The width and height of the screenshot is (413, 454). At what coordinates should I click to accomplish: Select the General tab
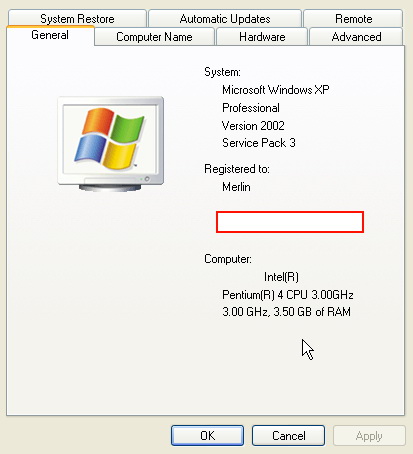(x=50, y=35)
